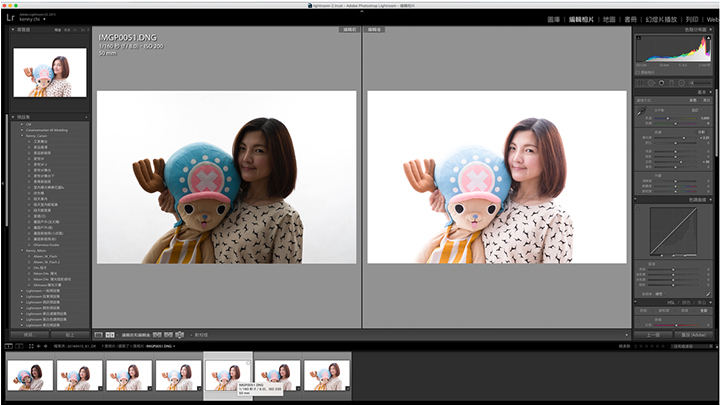Select the Crop Overlay tool in tool strip
This screenshot has height=405, width=720.
[x=639, y=83]
